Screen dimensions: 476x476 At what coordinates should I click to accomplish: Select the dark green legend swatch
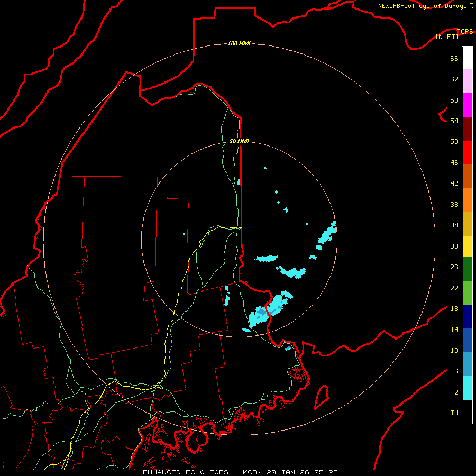[467, 269]
